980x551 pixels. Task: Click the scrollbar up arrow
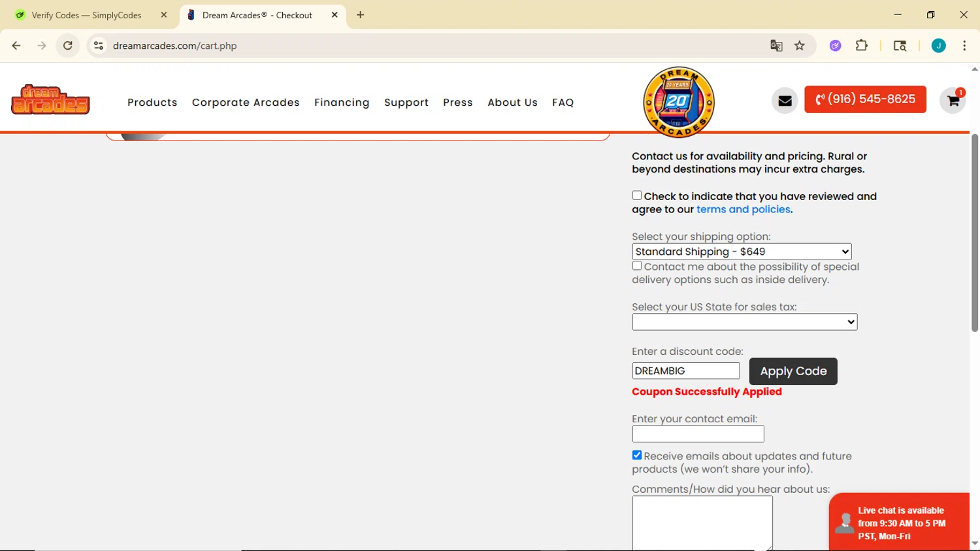click(975, 69)
